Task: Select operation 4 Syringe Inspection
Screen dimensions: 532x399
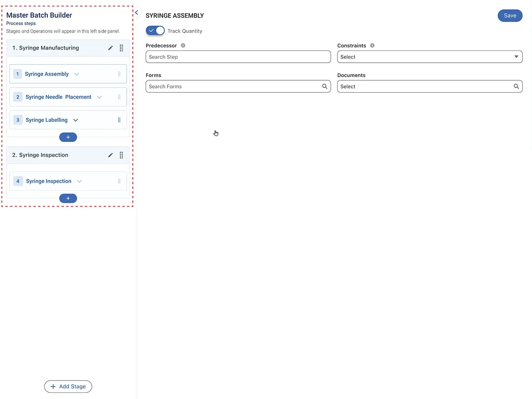Action: coord(68,181)
